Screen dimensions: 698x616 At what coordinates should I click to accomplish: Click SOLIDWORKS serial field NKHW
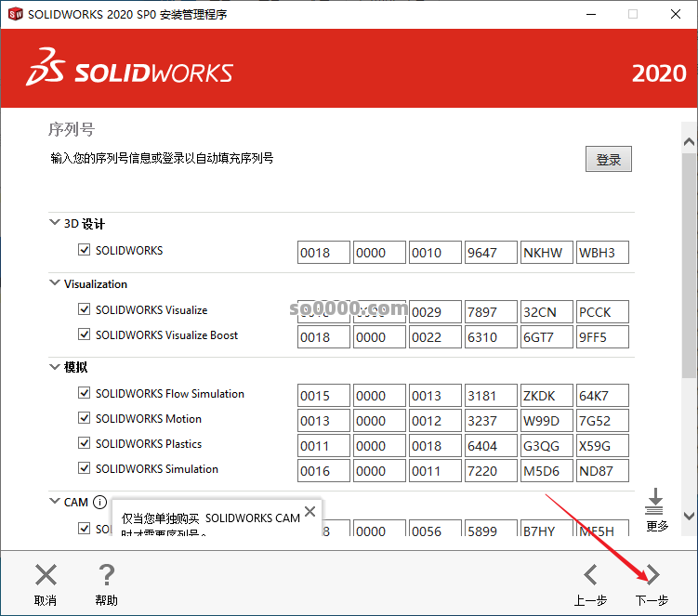547,253
